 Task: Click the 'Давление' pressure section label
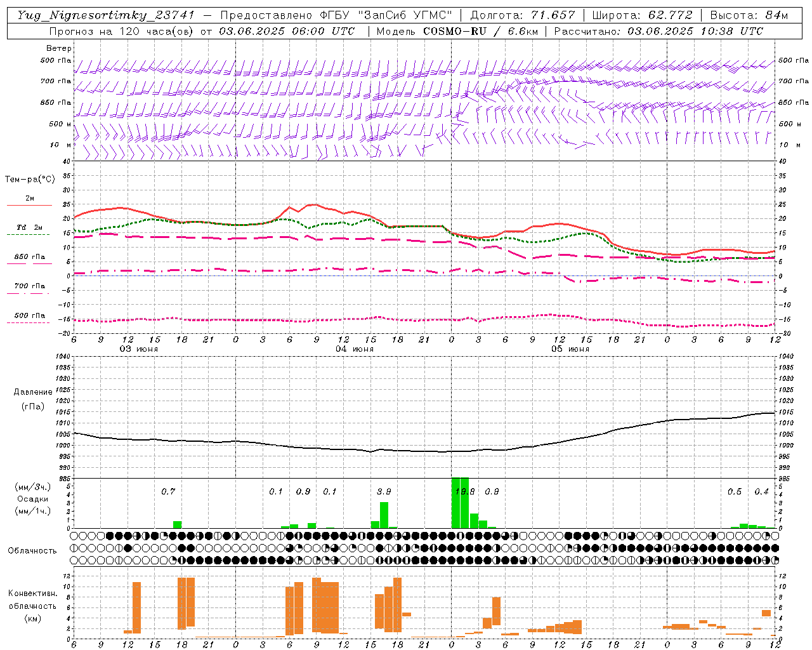(33, 392)
